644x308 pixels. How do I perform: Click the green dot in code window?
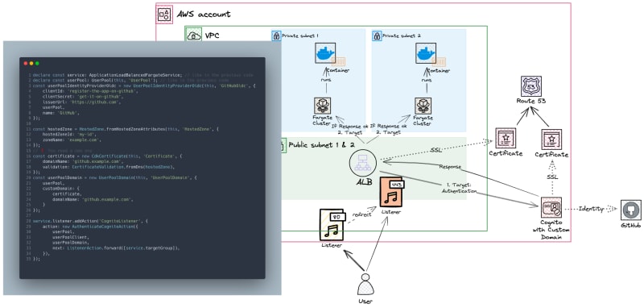(37, 64)
